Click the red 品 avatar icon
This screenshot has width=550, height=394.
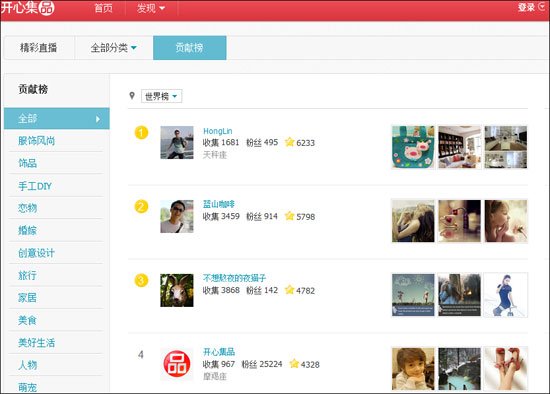coord(177,364)
